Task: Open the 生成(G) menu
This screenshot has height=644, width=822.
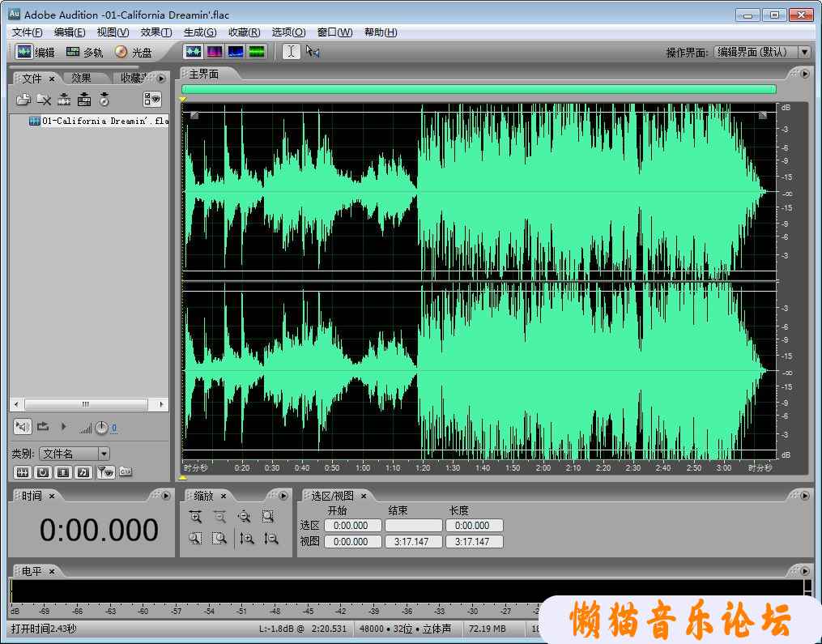Action: [x=200, y=32]
